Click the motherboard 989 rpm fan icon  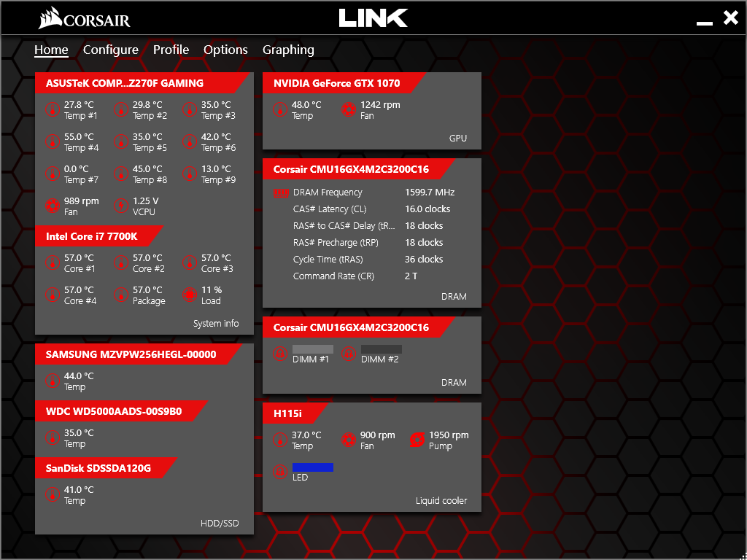(x=52, y=206)
